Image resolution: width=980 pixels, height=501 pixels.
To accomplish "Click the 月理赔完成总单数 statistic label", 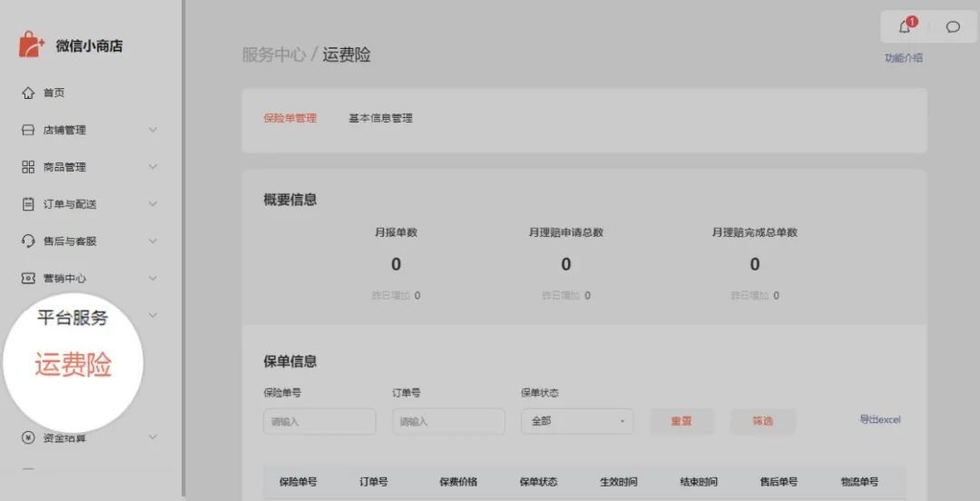I will pyautogui.click(x=754, y=232).
